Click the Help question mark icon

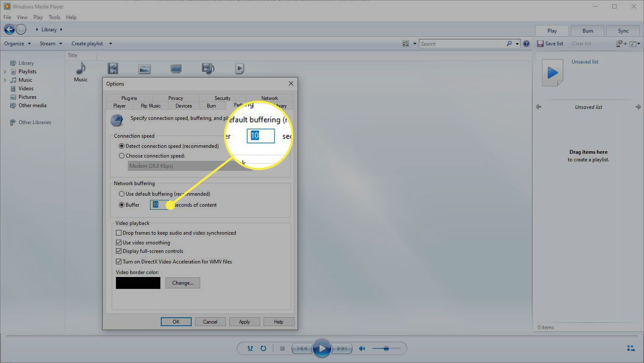(526, 44)
